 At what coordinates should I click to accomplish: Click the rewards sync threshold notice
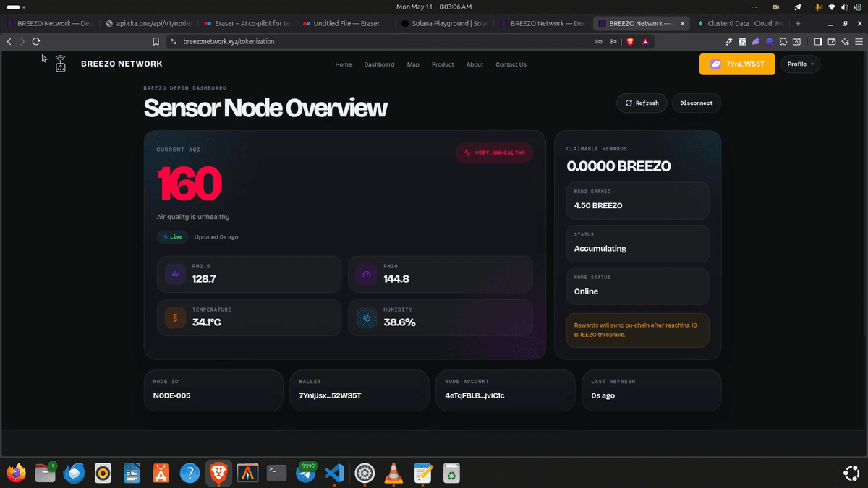[638, 330]
